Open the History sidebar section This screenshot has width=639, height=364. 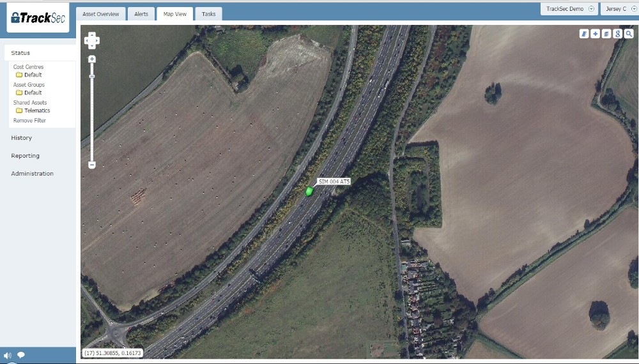[x=22, y=138]
